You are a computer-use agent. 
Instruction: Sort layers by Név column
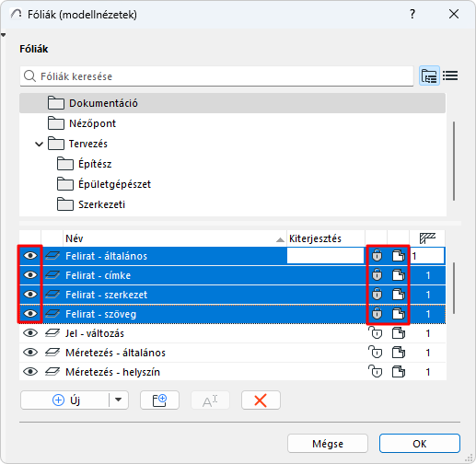coord(174,238)
